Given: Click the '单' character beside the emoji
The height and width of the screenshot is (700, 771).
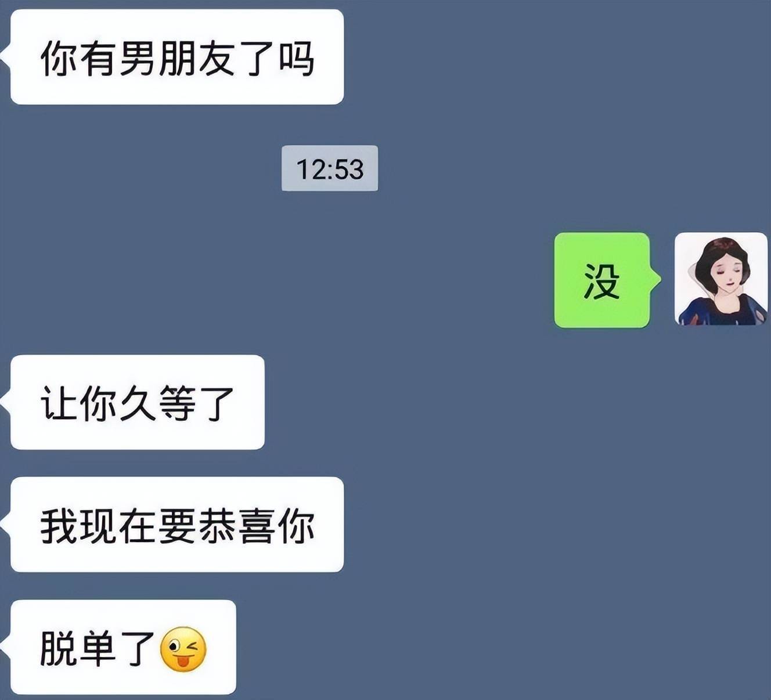Looking at the screenshot, I should coord(98,649).
